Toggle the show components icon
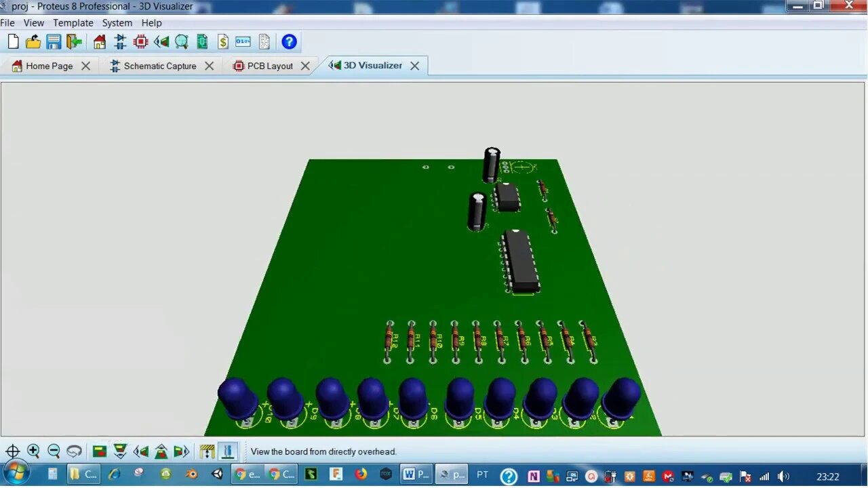 [x=228, y=451]
